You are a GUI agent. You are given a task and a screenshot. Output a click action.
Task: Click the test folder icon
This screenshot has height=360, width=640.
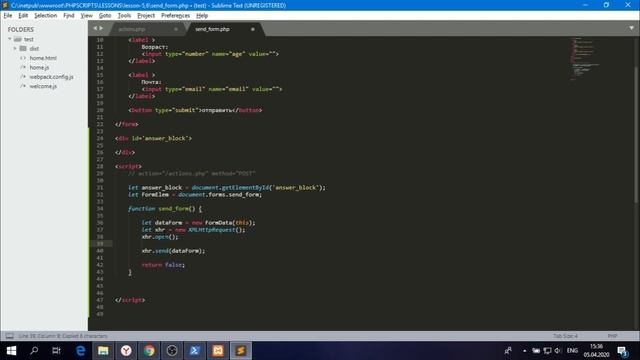[18, 39]
